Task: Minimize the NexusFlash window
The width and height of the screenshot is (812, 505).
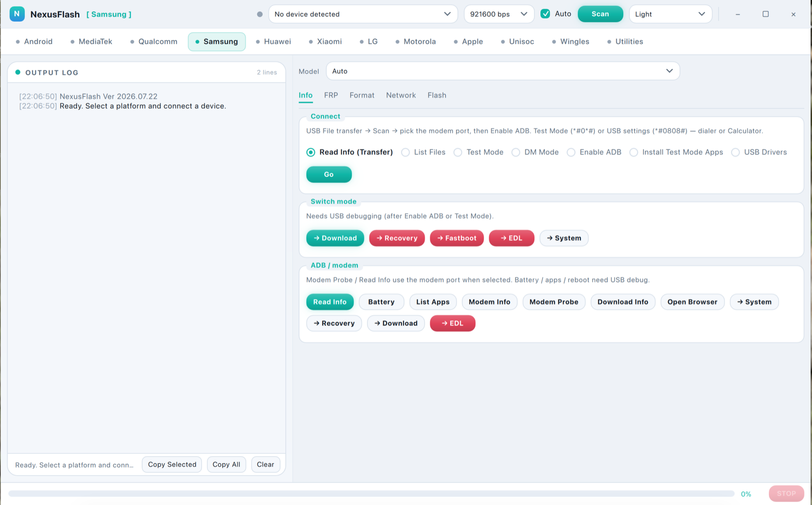Action: tap(738, 14)
